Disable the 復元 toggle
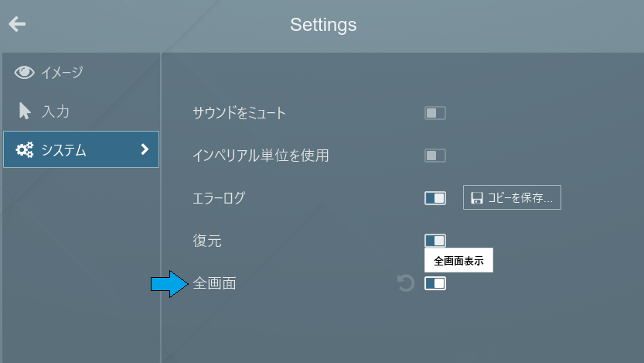The height and width of the screenshot is (363, 644). [435, 240]
